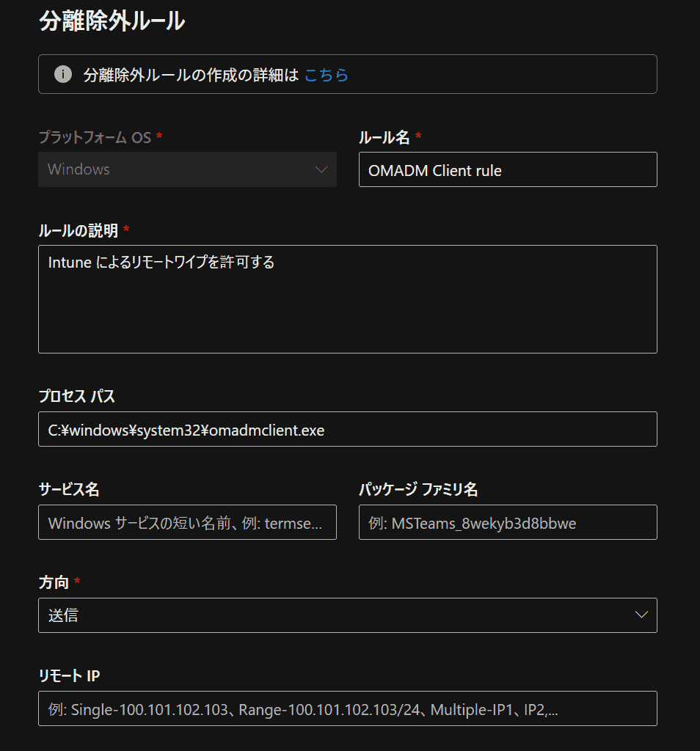
Task: Click the ルールの説明 text area
Action: click(x=347, y=299)
